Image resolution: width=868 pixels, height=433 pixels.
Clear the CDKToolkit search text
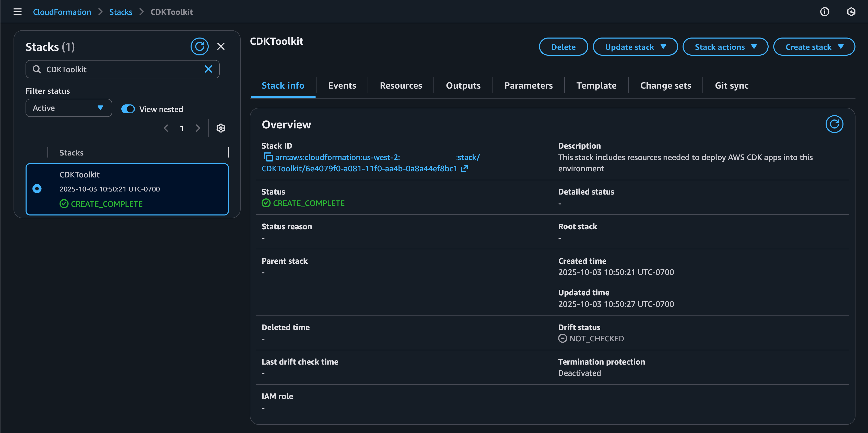click(x=208, y=69)
